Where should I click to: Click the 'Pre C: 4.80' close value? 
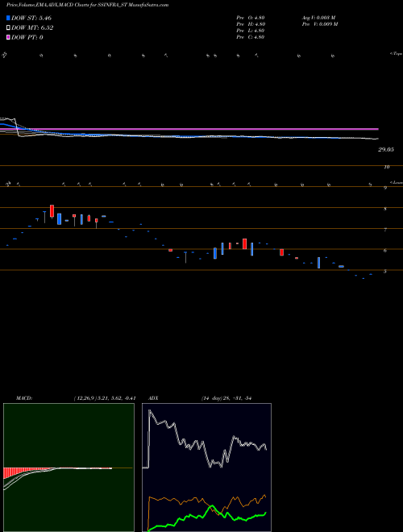pos(251,37)
